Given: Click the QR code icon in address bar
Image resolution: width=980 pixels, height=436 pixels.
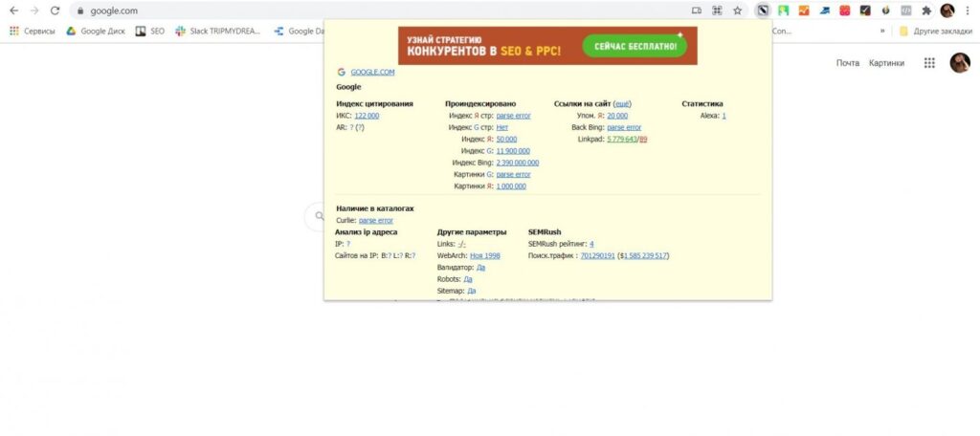Looking at the screenshot, I should 717,11.
